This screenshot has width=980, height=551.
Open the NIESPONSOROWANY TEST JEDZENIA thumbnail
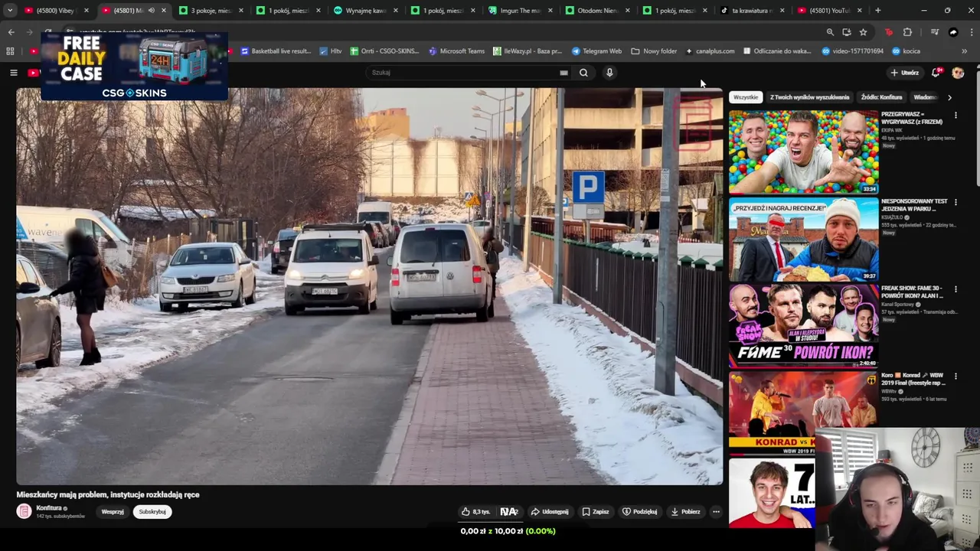click(x=803, y=239)
